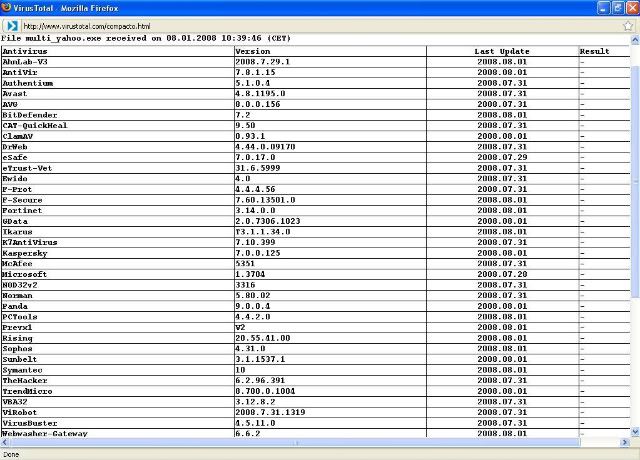Click the horizontal scrollbar left arrow
640x460 pixels.
[x=4, y=442]
